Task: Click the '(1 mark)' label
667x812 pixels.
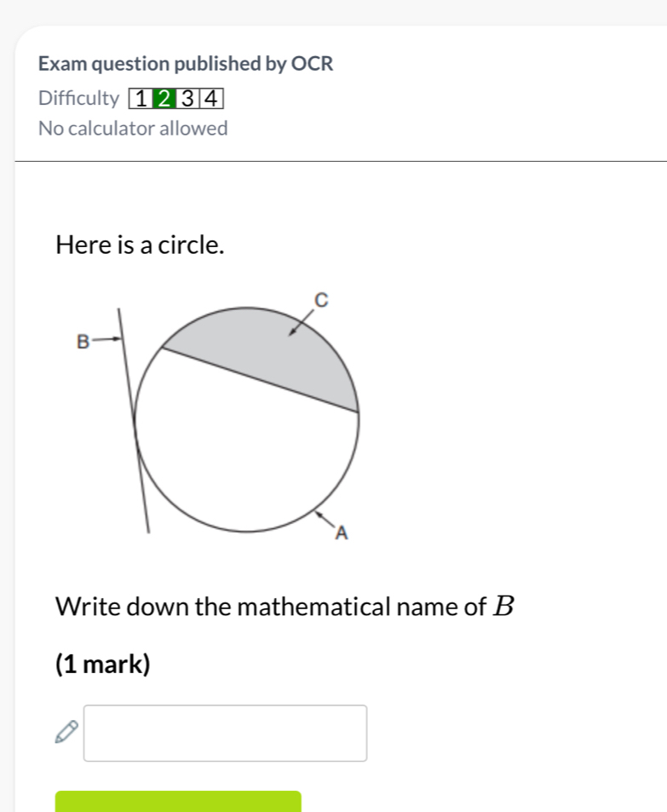Action: click(x=102, y=664)
